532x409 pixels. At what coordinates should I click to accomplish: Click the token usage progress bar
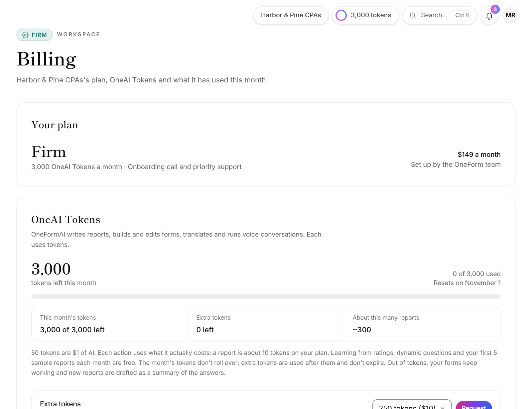(266, 296)
